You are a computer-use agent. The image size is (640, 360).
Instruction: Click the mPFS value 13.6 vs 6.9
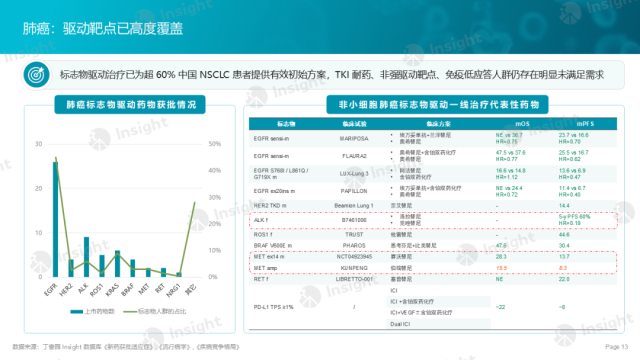point(572,171)
